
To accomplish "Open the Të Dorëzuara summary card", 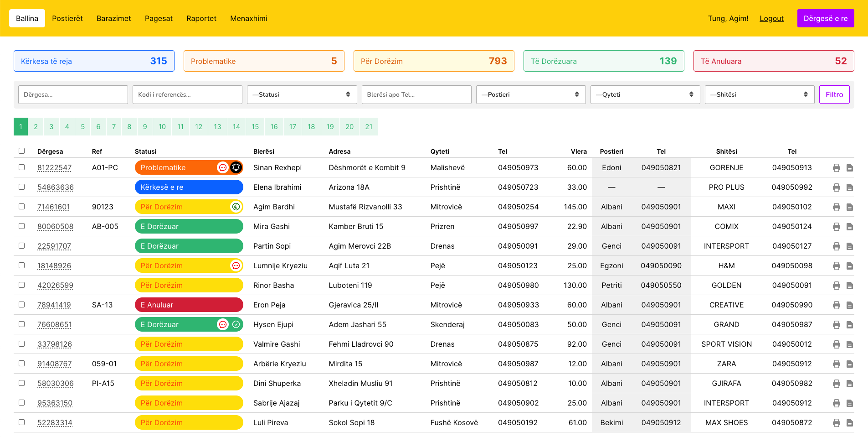I will (604, 61).
